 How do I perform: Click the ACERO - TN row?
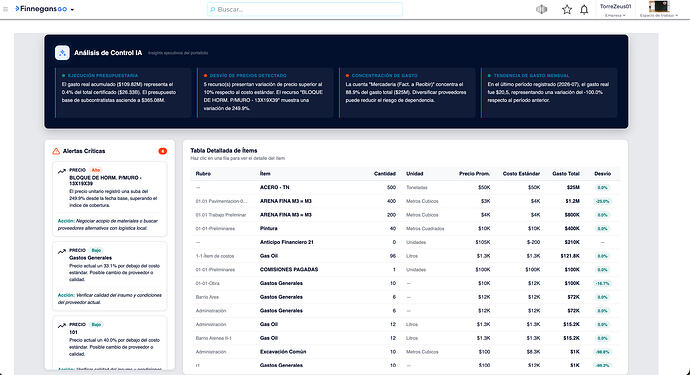click(x=405, y=188)
